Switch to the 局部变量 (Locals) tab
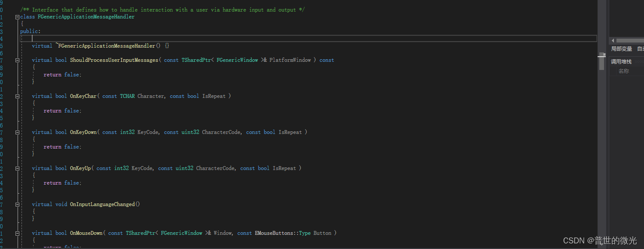644x249 pixels. 621,49
